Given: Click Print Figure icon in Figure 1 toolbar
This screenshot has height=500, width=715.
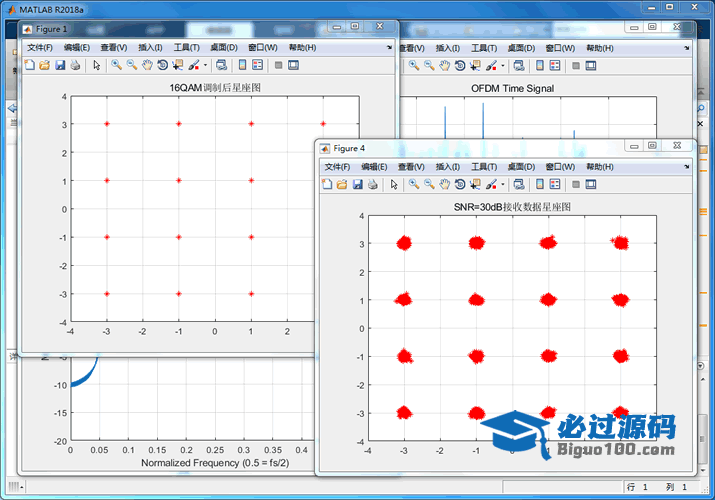Looking at the screenshot, I should [75, 65].
